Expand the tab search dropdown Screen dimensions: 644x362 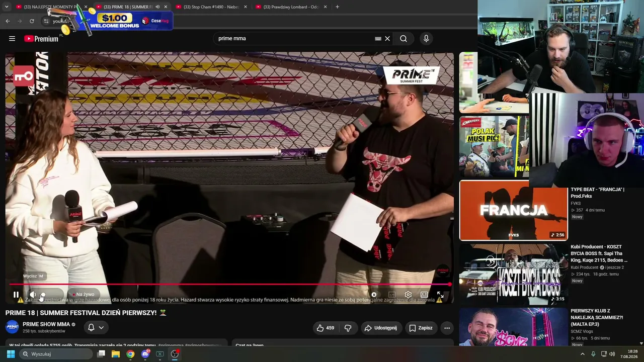[x=7, y=7]
